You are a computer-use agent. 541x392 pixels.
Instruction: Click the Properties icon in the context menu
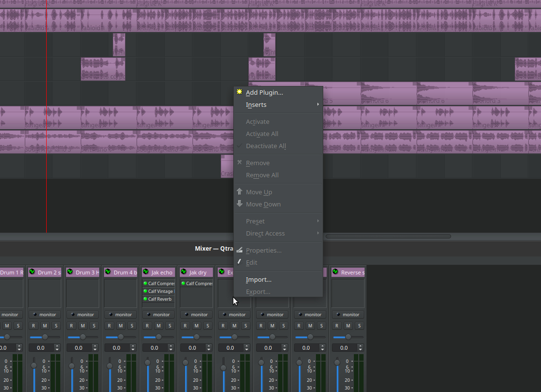[x=240, y=250]
